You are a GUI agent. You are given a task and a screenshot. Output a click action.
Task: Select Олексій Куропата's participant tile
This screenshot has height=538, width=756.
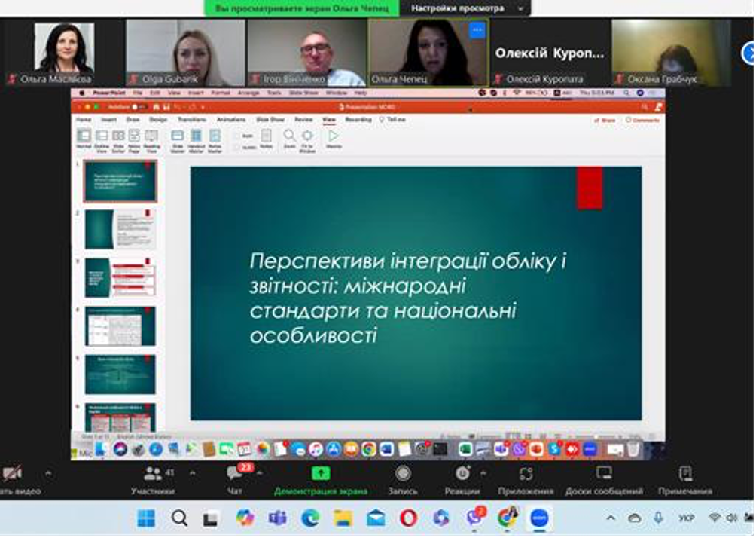pyautogui.click(x=550, y=53)
